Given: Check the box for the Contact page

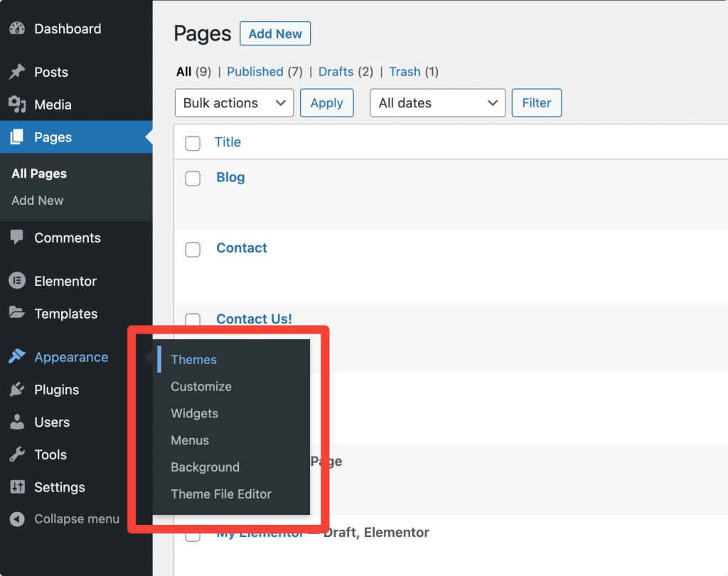Looking at the screenshot, I should pos(193,250).
